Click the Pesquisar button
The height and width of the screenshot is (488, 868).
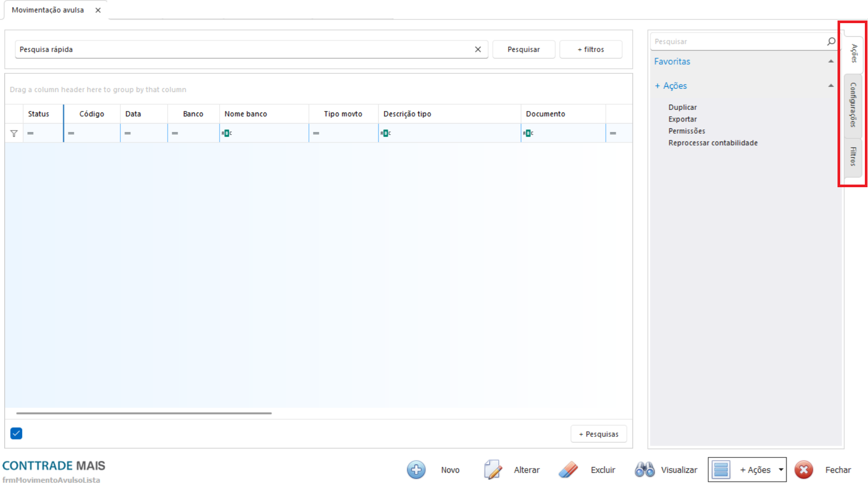[523, 49]
